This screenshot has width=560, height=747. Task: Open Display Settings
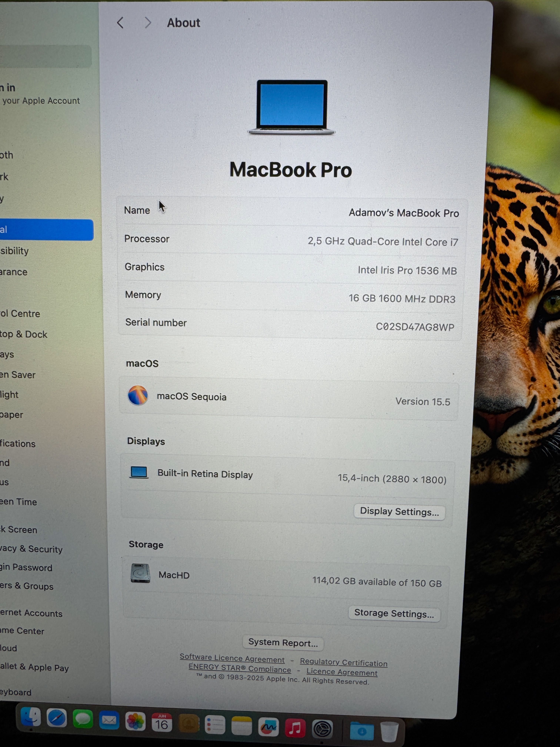399,512
